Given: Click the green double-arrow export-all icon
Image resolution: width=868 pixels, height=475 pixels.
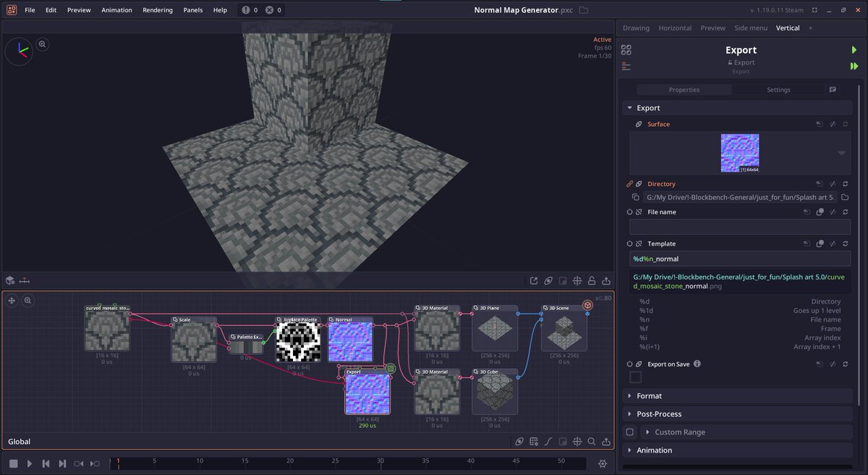Looking at the screenshot, I should [x=854, y=66].
